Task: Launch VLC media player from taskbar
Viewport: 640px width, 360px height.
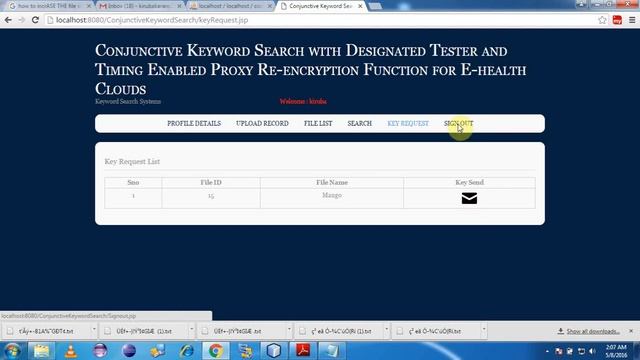Action: 71,351
